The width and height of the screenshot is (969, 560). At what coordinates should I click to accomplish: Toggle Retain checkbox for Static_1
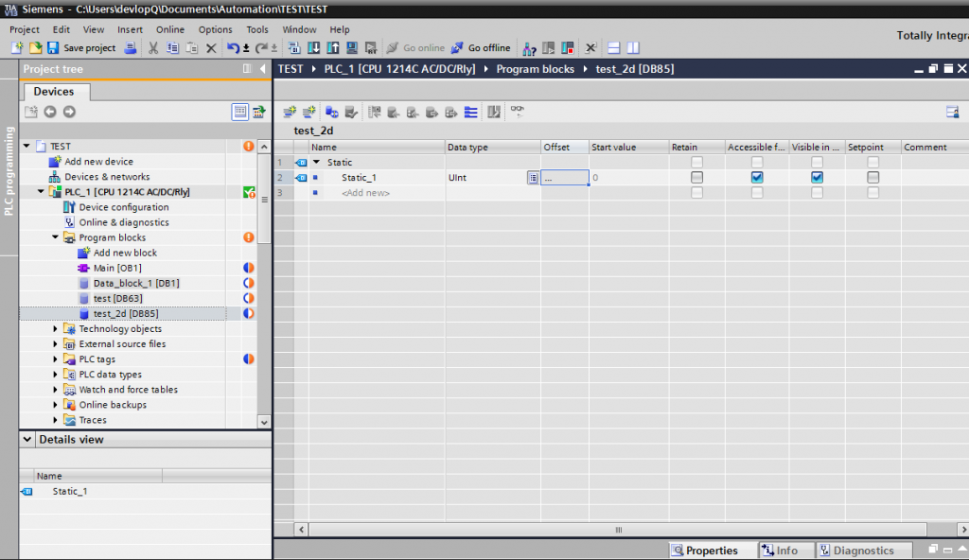(x=696, y=178)
